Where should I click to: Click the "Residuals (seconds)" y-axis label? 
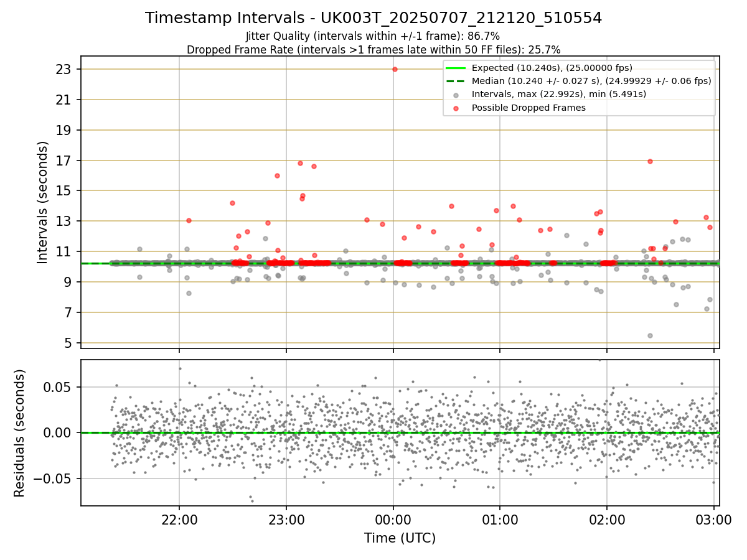[20, 433]
